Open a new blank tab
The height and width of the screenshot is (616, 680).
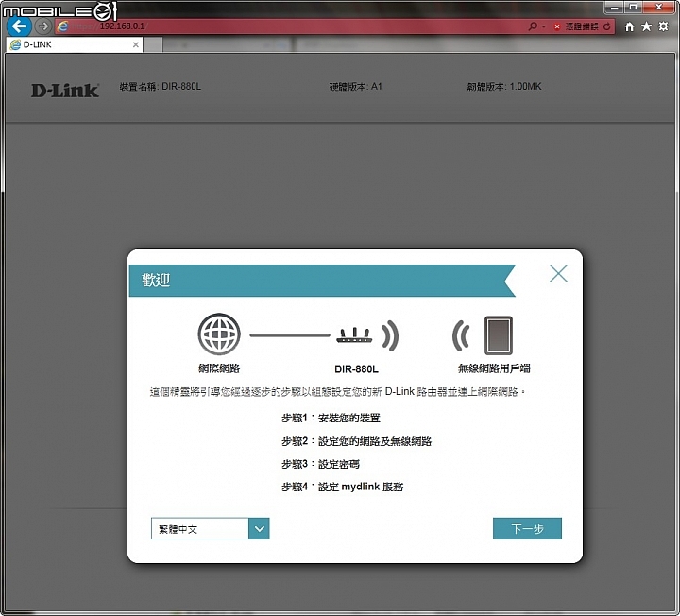point(153,44)
